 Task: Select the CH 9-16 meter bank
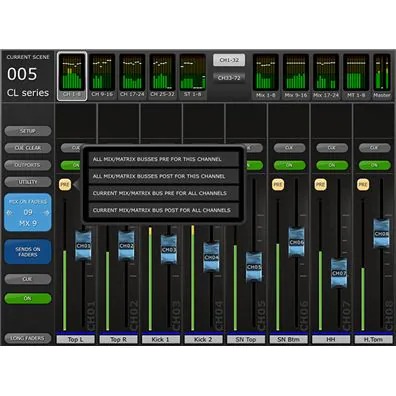(102, 76)
